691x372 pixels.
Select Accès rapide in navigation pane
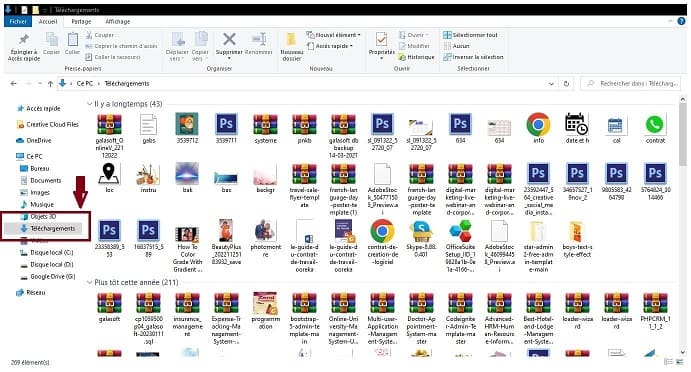[38, 108]
